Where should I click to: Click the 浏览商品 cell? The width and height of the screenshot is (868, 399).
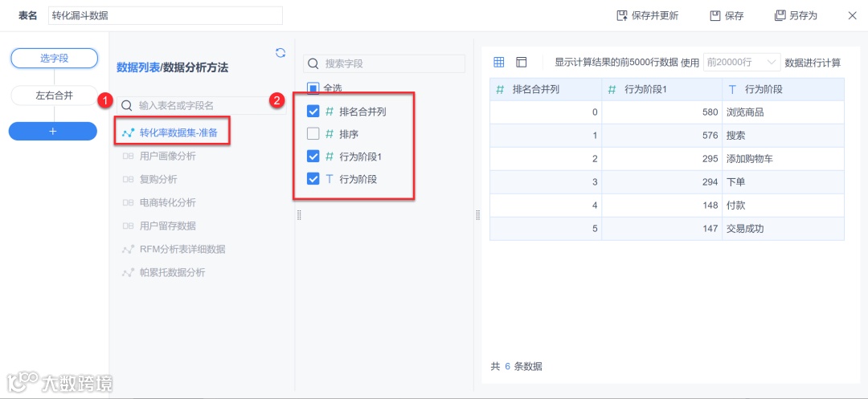pyautogui.click(x=784, y=112)
